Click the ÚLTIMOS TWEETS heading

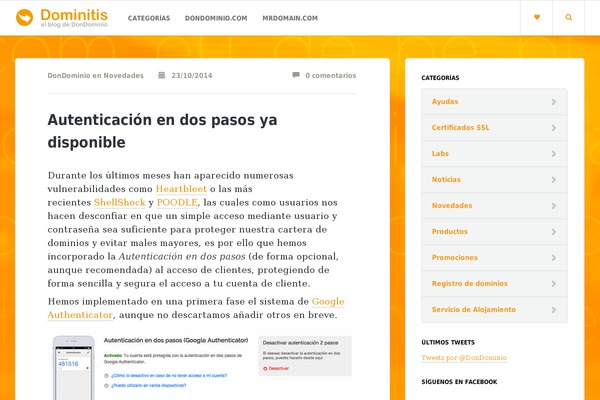coord(448,343)
